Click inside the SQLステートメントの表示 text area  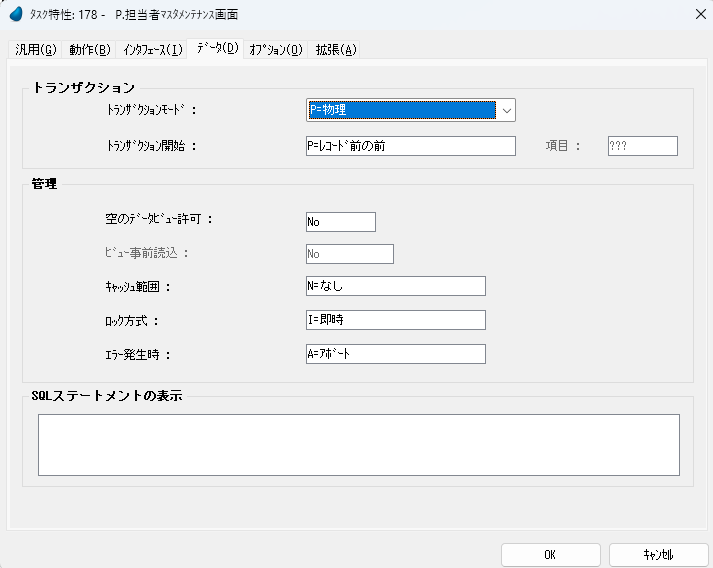[358, 445]
